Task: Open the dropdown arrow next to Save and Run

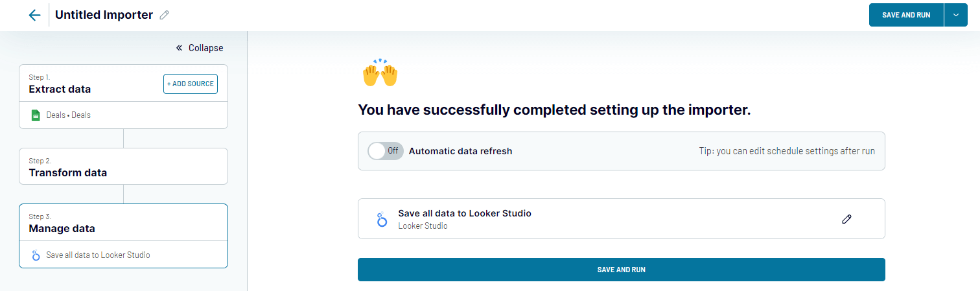Action: tap(956, 15)
